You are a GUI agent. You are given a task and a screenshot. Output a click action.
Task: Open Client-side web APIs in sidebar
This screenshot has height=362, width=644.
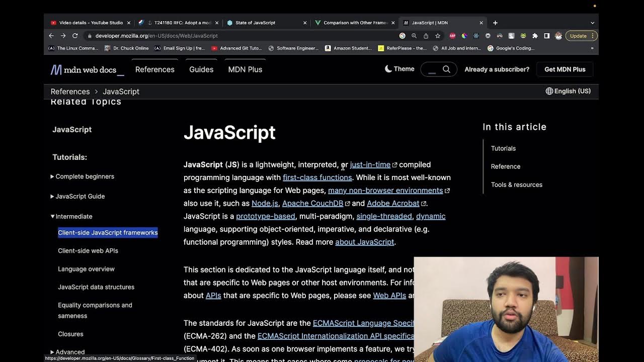point(88,250)
